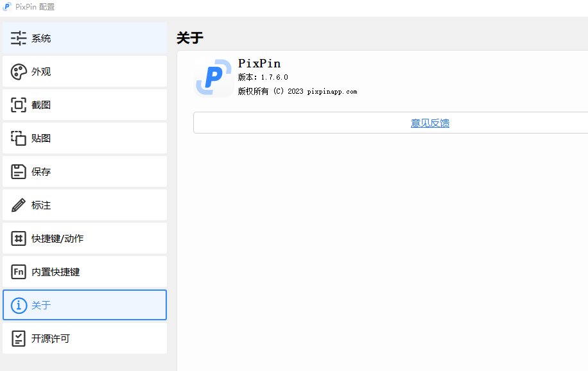Click the large PixPin app logo

coord(213,77)
